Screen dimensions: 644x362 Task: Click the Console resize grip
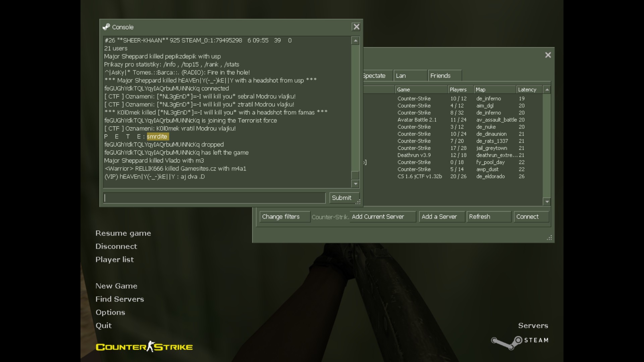(358, 202)
